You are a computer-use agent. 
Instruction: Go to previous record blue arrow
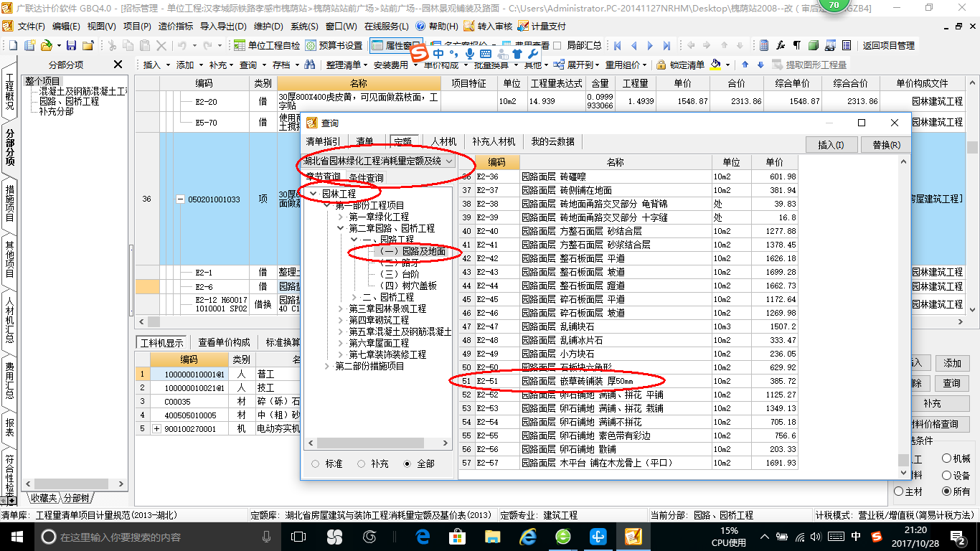tap(633, 45)
